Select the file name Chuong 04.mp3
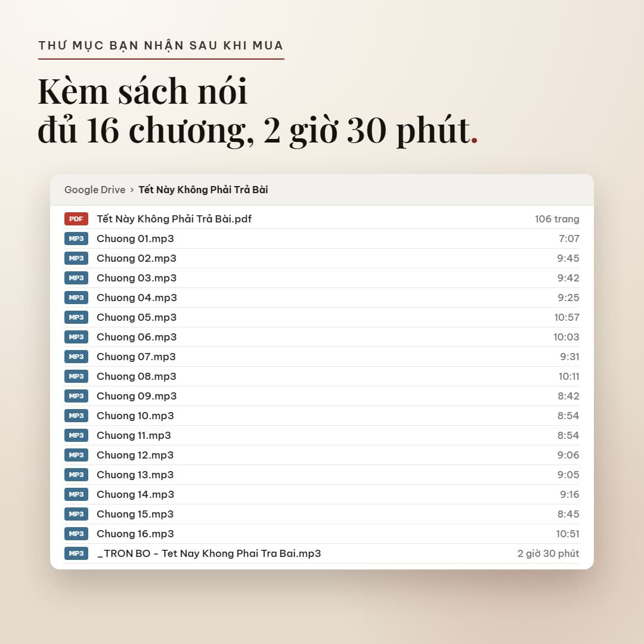644x644 pixels. click(x=137, y=298)
